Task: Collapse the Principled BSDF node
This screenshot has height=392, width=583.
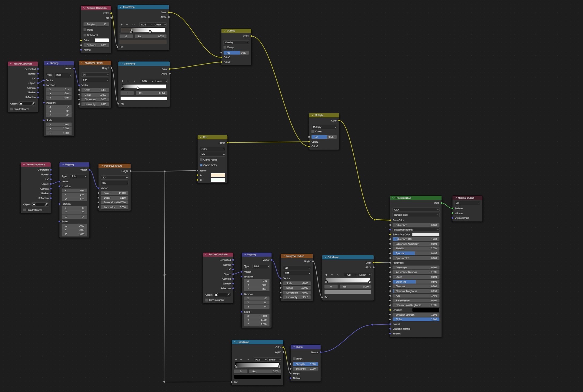Action: coord(393,198)
